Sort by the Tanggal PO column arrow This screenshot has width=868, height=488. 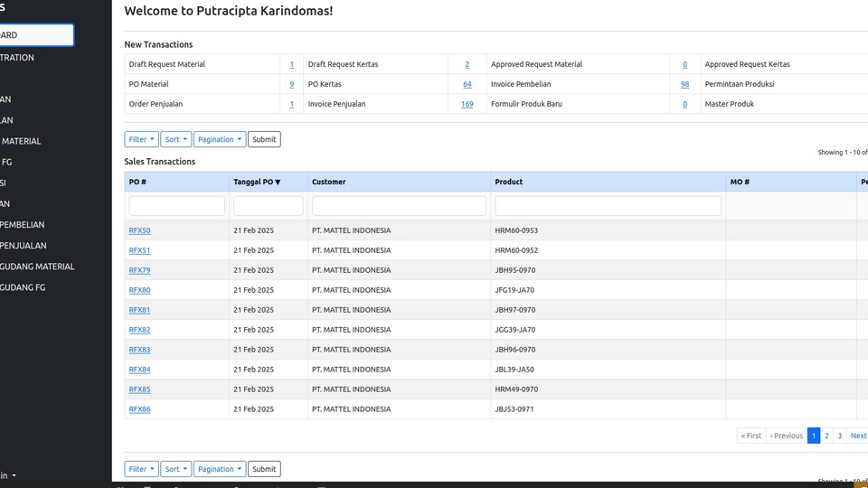click(x=278, y=183)
